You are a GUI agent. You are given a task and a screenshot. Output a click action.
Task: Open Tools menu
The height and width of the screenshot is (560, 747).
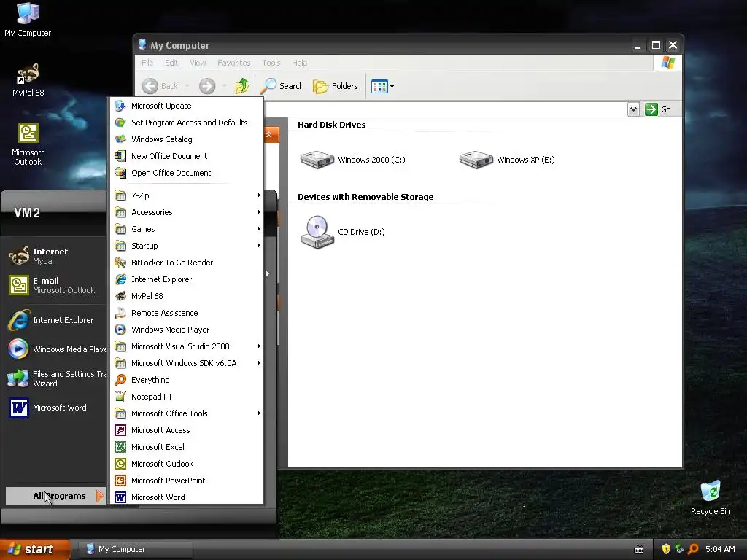(x=271, y=63)
